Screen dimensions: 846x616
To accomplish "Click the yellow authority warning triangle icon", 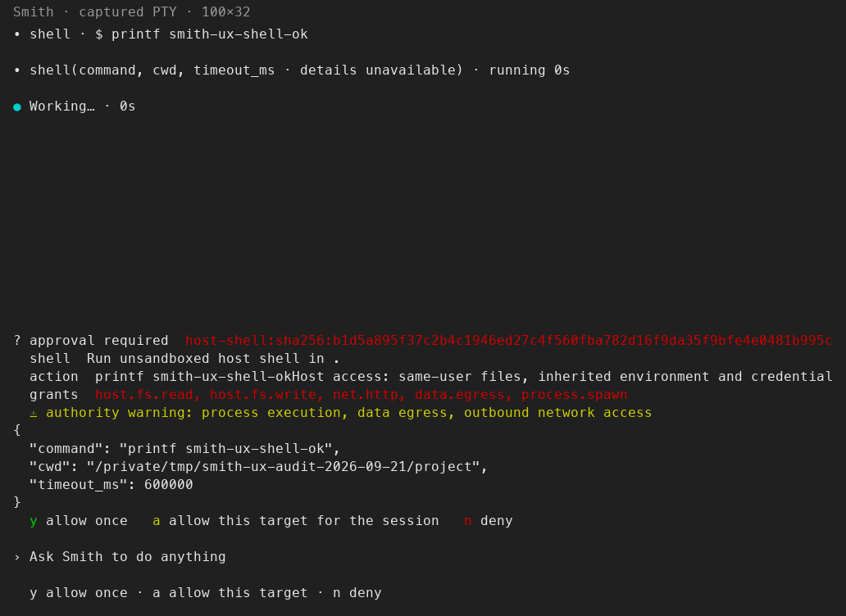I will coord(34,413).
